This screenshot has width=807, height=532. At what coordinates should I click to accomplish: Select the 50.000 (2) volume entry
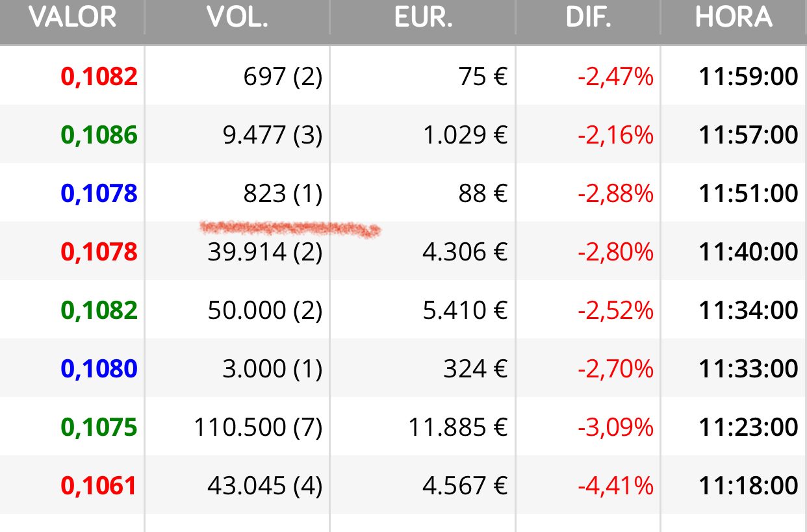[265, 310]
